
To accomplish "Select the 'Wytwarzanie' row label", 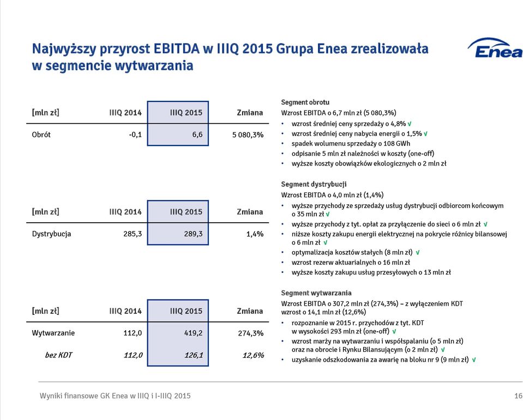I will [x=53, y=333].
